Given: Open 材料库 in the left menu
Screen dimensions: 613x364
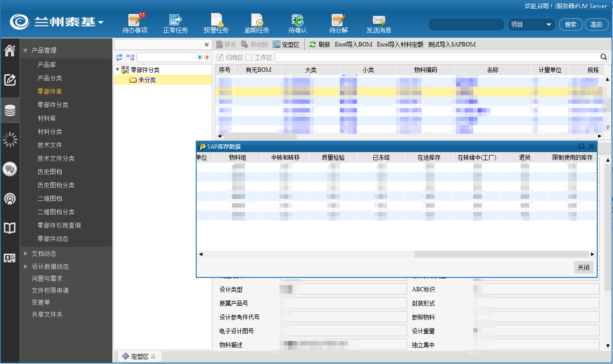Looking at the screenshot, I should 47,118.
